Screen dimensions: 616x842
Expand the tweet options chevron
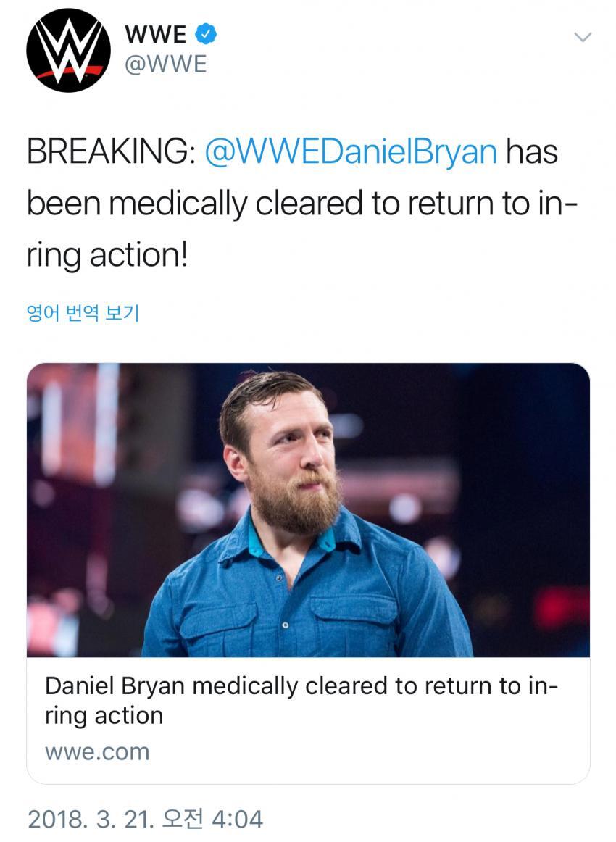[583, 36]
